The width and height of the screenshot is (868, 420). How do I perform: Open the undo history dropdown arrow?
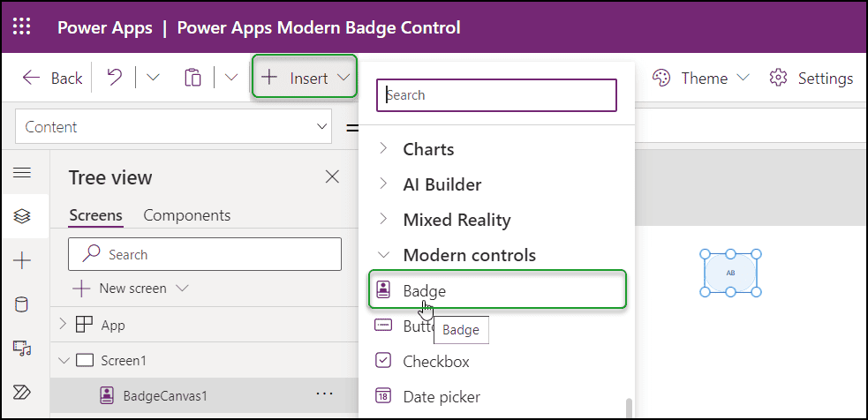[152, 78]
